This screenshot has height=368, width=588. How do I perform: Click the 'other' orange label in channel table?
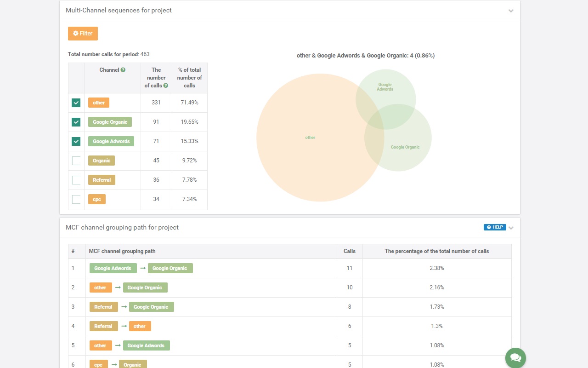tap(99, 103)
